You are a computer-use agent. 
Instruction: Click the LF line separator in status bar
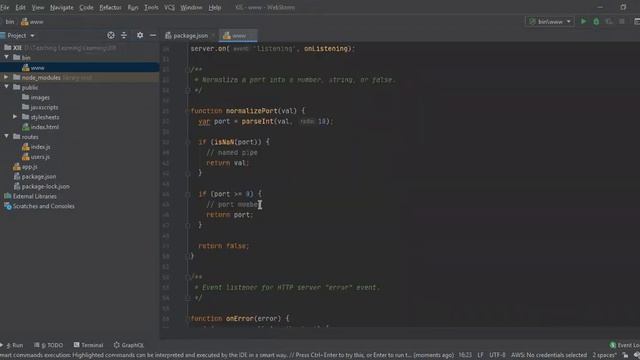(480, 355)
